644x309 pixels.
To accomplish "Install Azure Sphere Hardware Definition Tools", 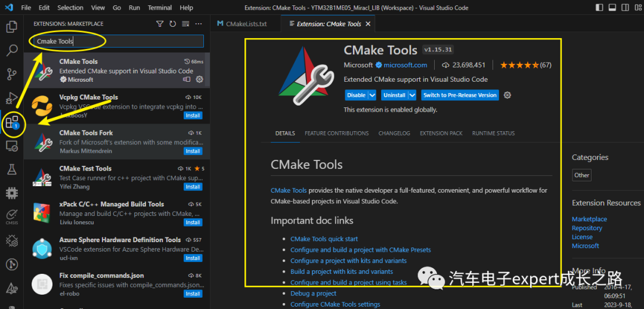I will point(193,258).
